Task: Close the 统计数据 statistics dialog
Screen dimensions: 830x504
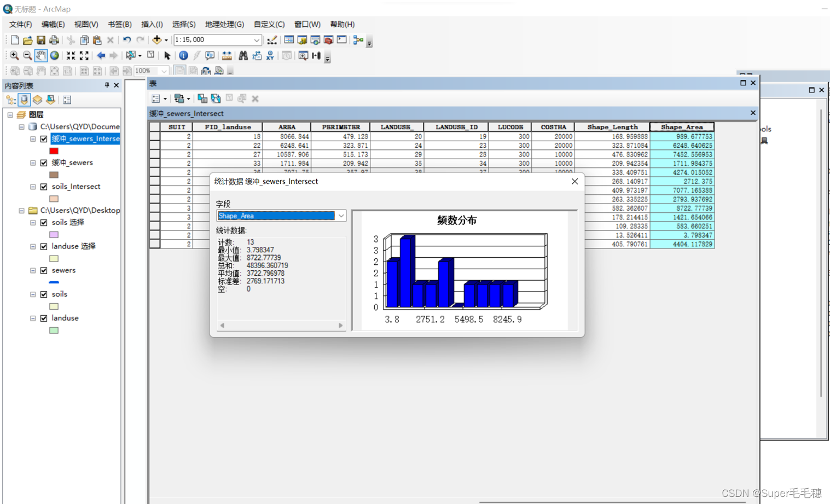Action: tap(574, 182)
